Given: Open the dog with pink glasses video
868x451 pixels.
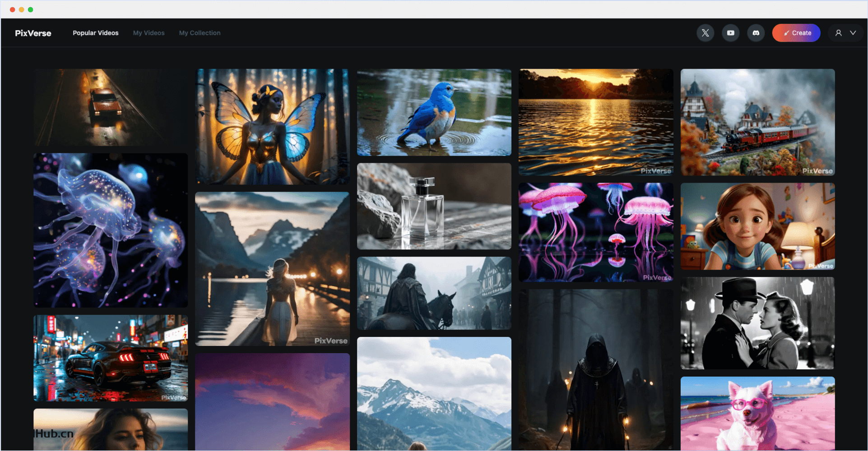Looking at the screenshot, I should [x=758, y=414].
